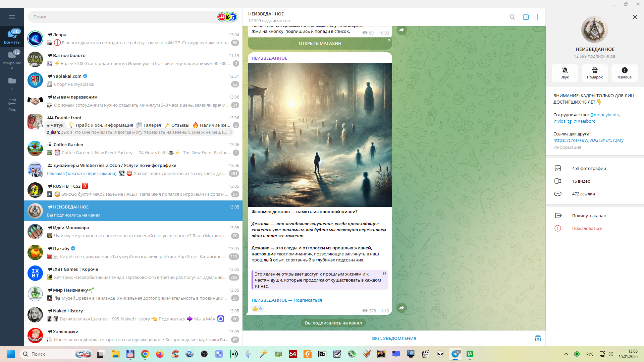This screenshot has width=644, height=362.
Task: Click the gift icon in the bottom bar
Action: click(538, 338)
